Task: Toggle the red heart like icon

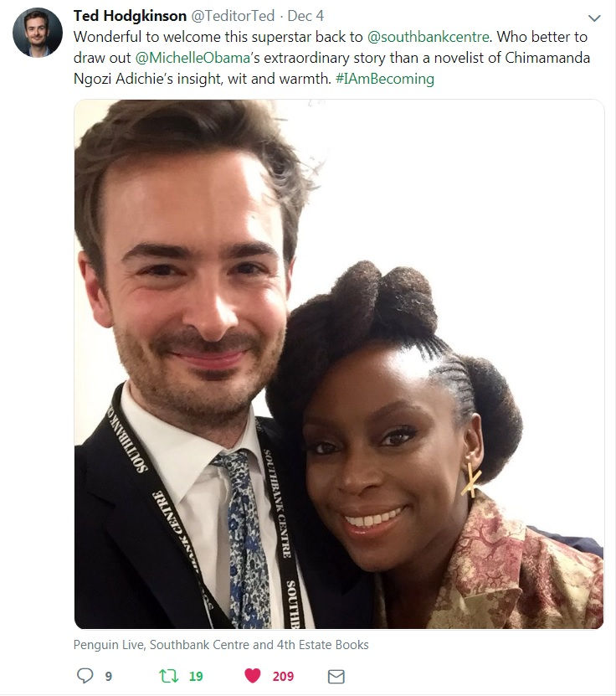Action: click(253, 676)
